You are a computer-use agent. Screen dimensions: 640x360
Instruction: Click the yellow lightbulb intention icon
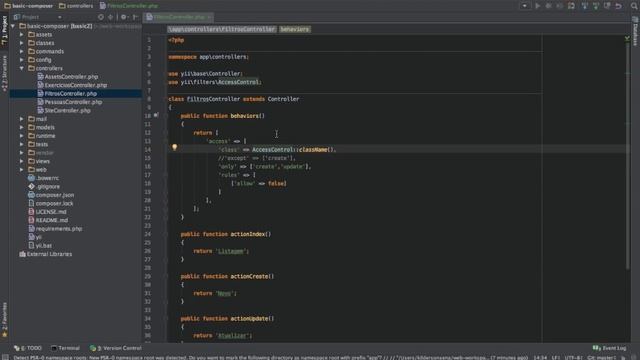coord(174,147)
